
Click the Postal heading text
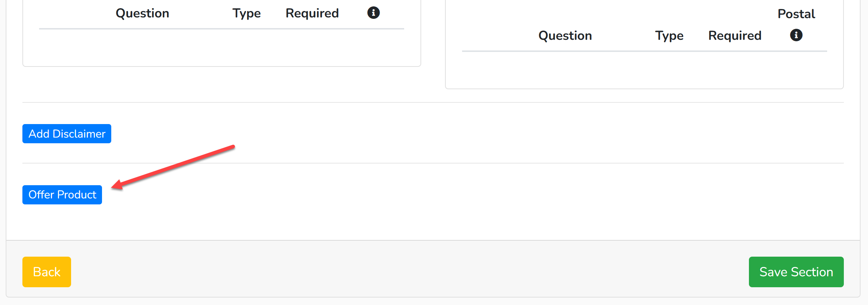tap(796, 14)
